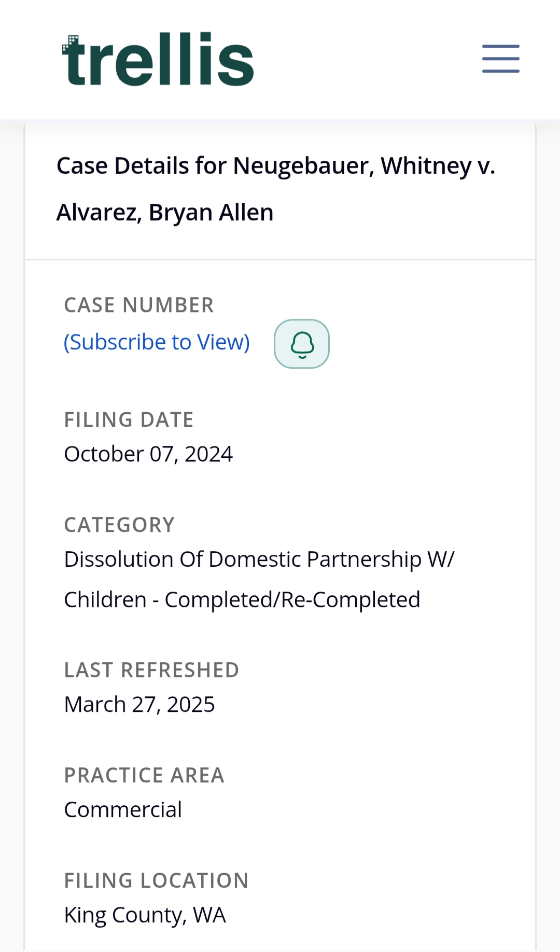This screenshot has width=560, height=952.
Task: Click the Dissolution Of Domestic Partnership text
Action: [x=259, y=559]
